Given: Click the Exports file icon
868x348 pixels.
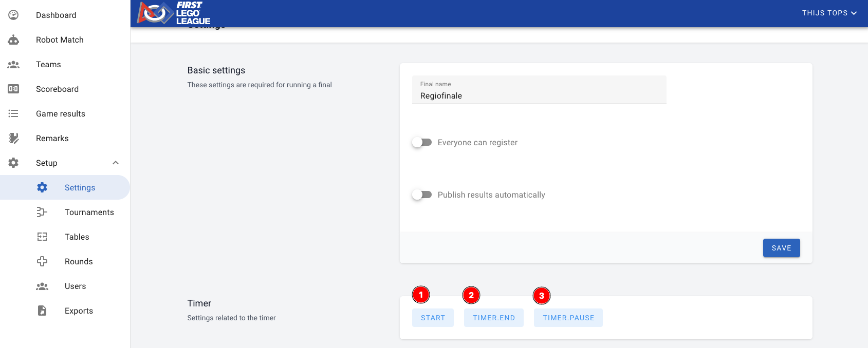Looking at the screenshot, I should click(x=42, y=311).
